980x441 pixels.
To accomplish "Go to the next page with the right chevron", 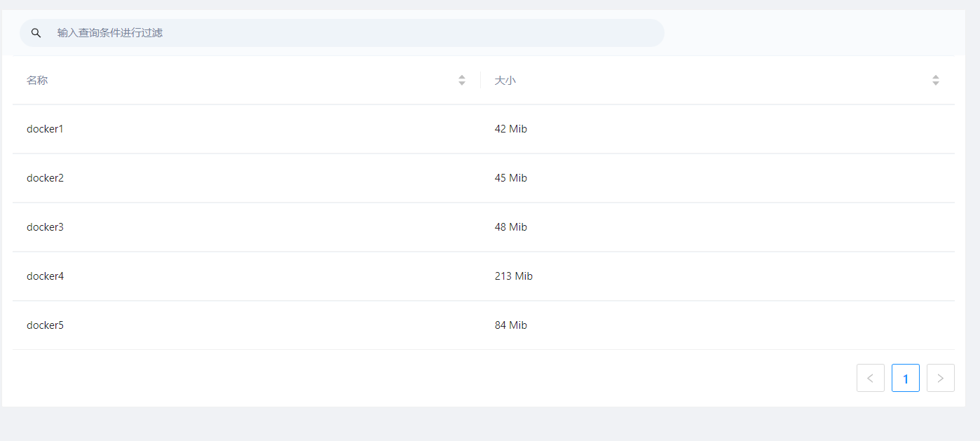I will tap(940, 378).
